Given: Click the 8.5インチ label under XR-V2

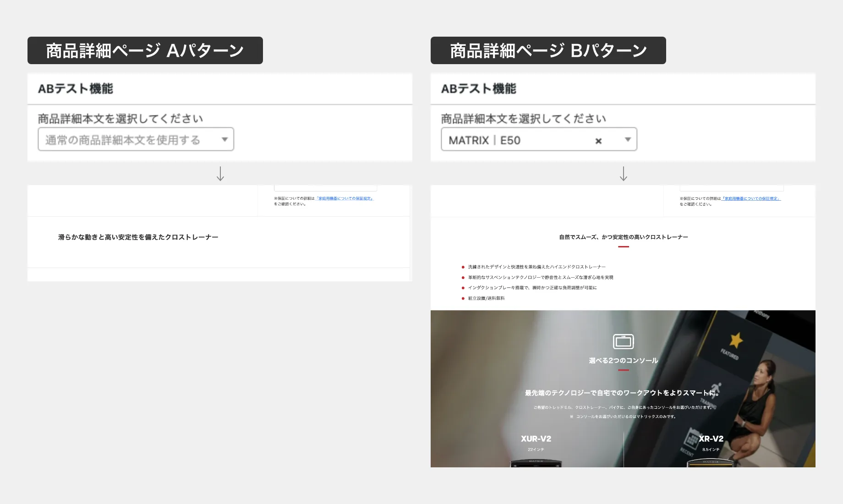Looking at the screenshot, I should [x=711, y=449].
